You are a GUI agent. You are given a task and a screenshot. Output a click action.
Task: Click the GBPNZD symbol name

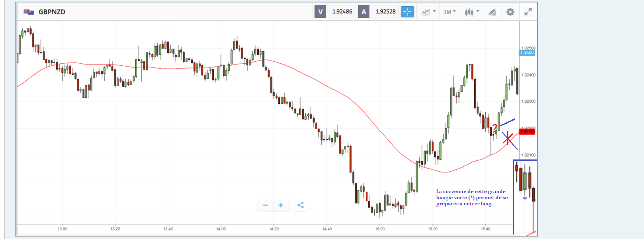[52, 12]
